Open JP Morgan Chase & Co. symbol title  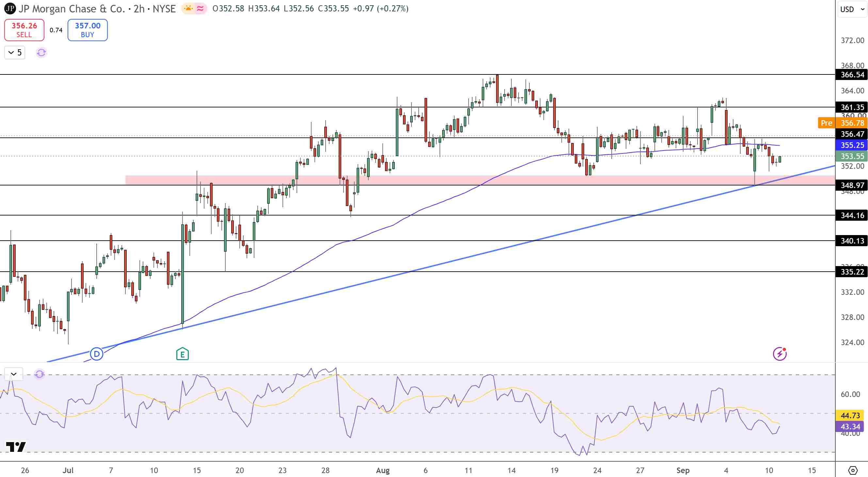(x=97, y=8)
